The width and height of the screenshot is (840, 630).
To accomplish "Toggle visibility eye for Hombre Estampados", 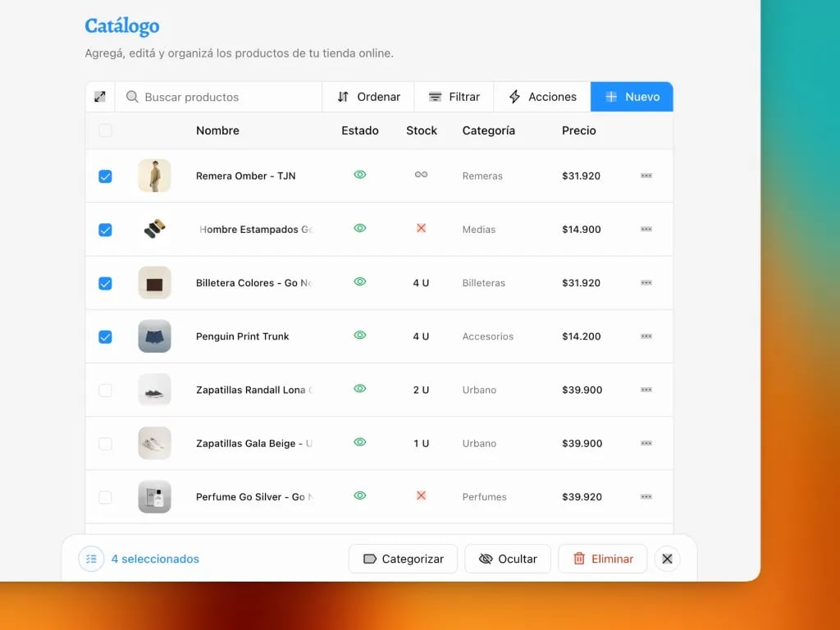I will tap(360, 228).
